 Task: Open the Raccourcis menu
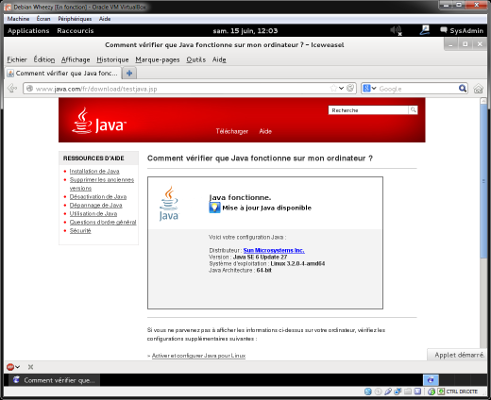(75, 31)
